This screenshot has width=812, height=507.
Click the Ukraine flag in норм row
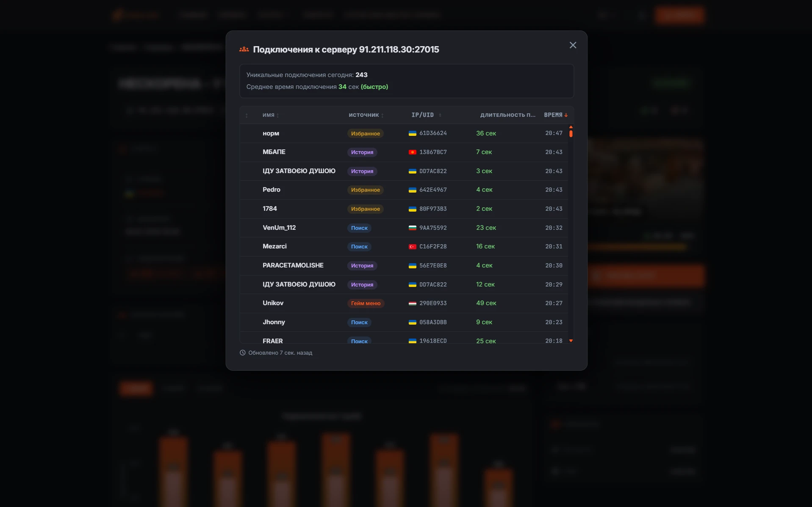[412, 133]
